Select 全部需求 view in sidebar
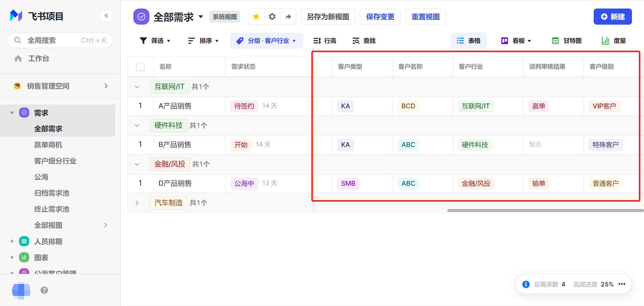644x306 pixels. (48, 129)
